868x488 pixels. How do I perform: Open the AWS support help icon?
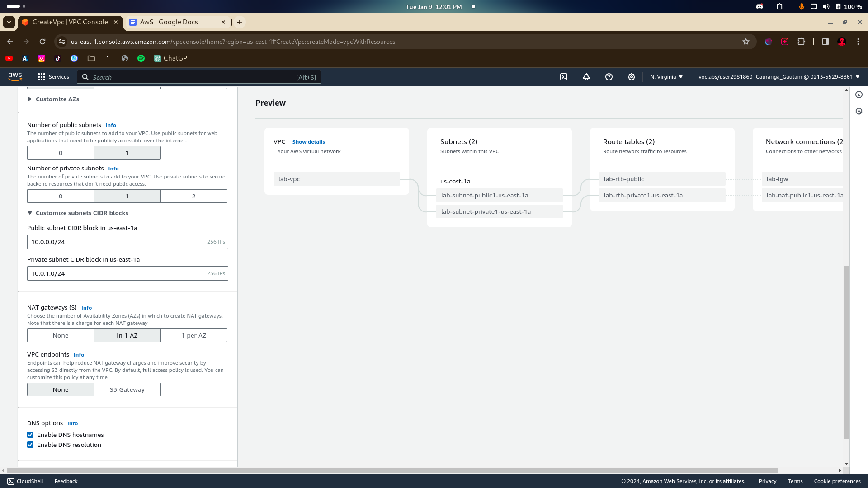(609, 77)
